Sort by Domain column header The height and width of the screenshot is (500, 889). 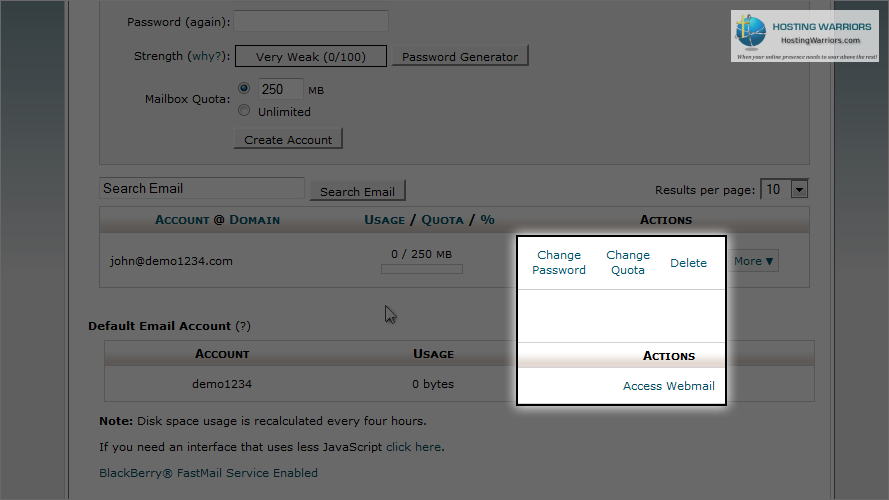255,220
